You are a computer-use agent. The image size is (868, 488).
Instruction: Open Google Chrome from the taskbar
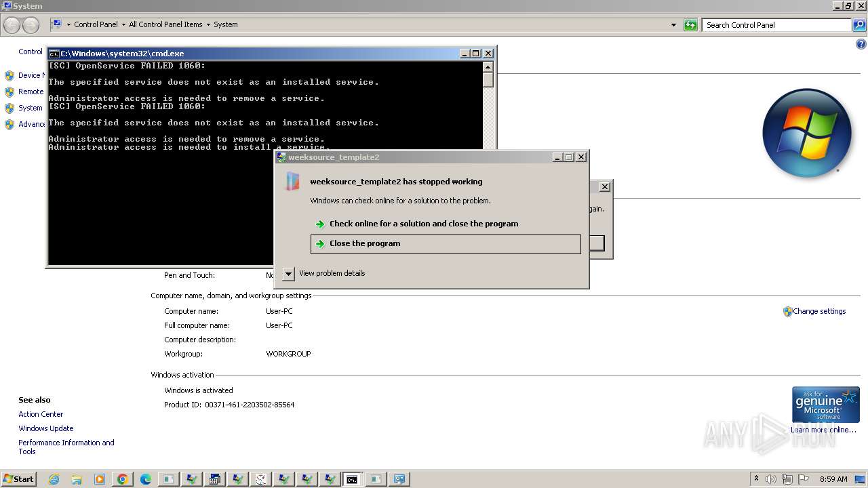point(123,479)
